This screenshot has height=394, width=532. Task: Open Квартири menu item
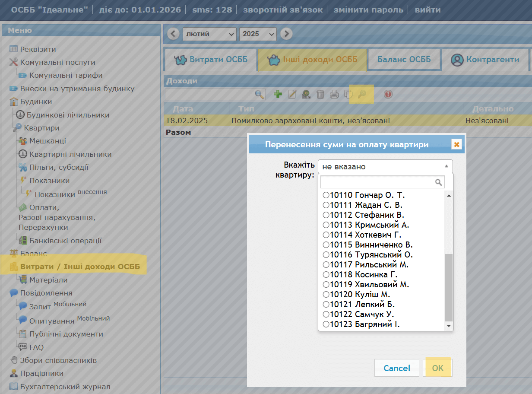(41, 128)
